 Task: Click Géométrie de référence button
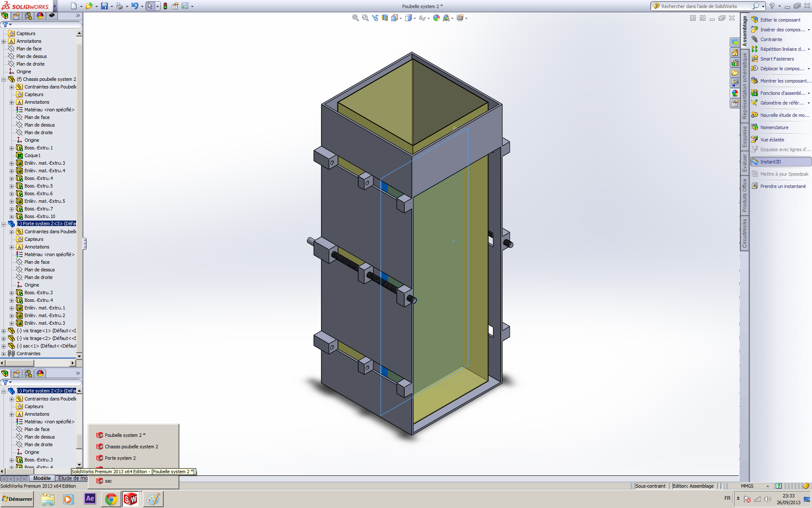(x=778, y=103)
